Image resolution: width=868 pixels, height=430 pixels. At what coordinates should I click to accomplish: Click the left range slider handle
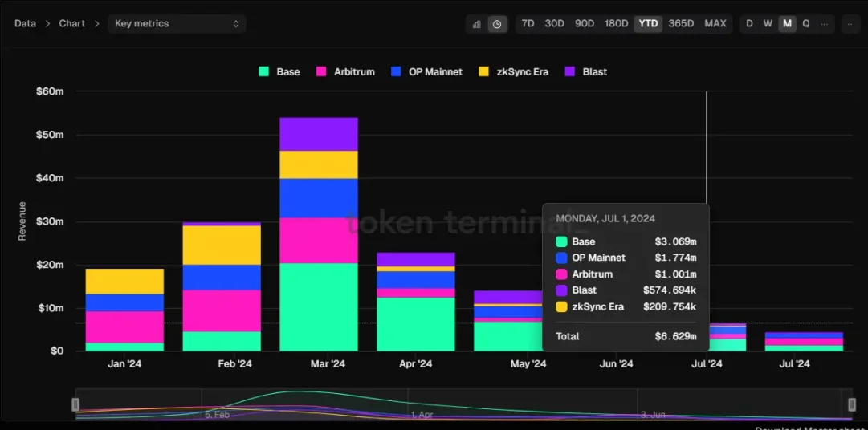[76, 404]
